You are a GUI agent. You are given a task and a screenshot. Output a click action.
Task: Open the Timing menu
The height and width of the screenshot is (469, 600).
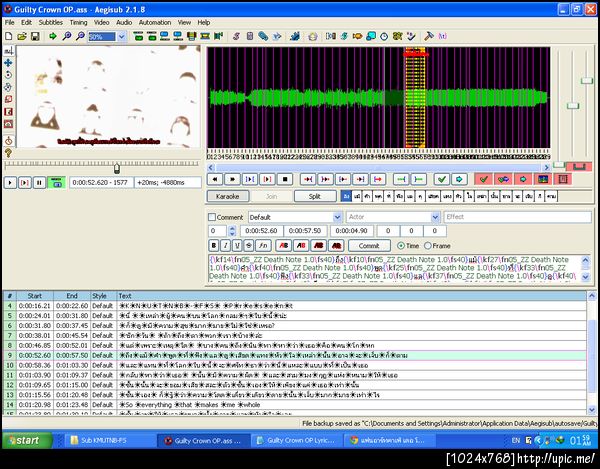(x=78, y=23)
